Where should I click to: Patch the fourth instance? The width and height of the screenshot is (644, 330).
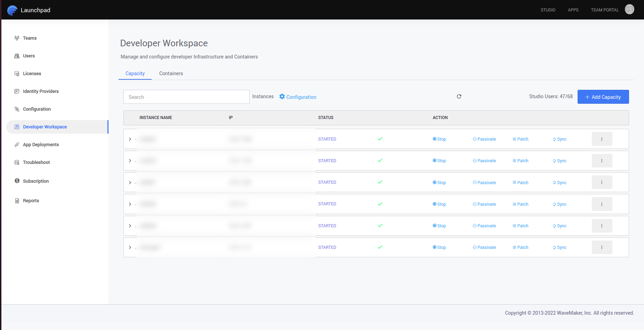click(x=520, y=204)
